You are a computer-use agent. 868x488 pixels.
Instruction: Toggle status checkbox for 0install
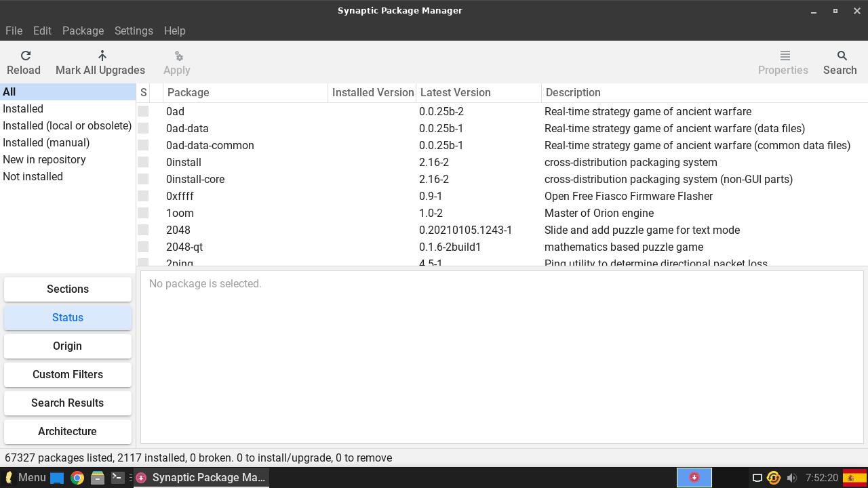point(143,162)
